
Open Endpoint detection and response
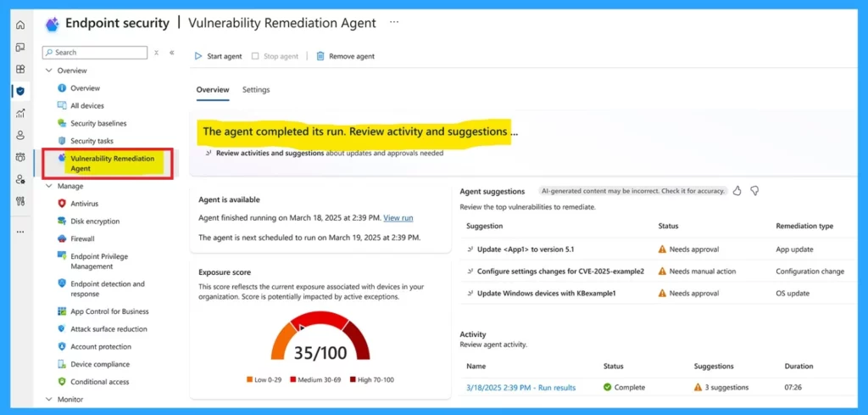(x=108, y=289)
